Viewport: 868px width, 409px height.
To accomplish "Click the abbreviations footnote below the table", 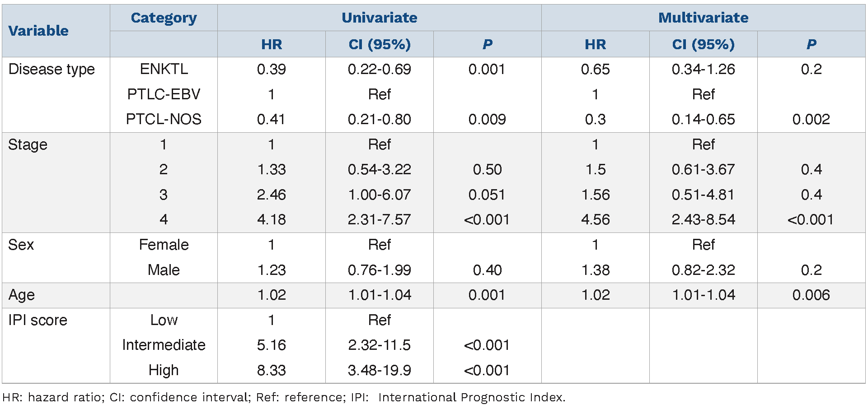I will coord(284,397).
